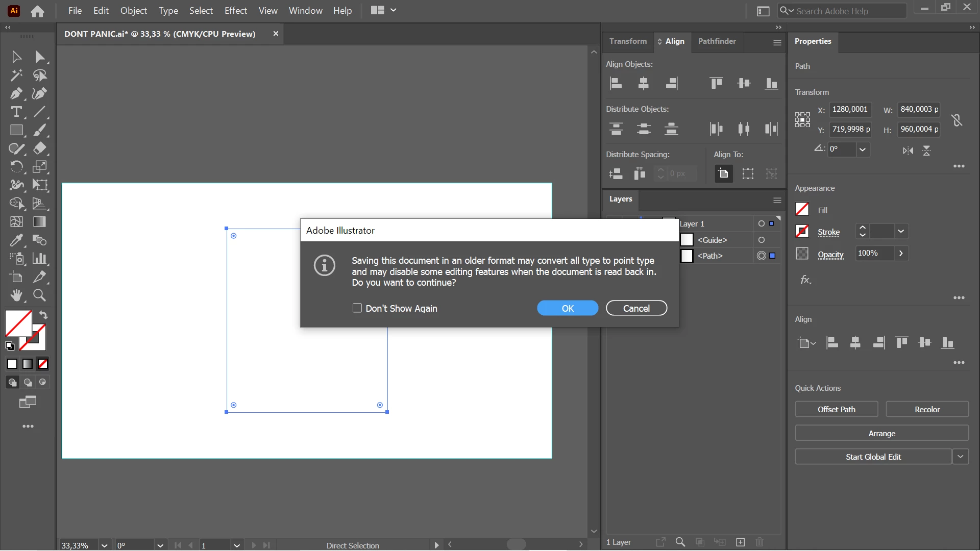Click Horizontal Align Center in Align panel
This screenshot has width=980, height=551.
tap(643, 84)
